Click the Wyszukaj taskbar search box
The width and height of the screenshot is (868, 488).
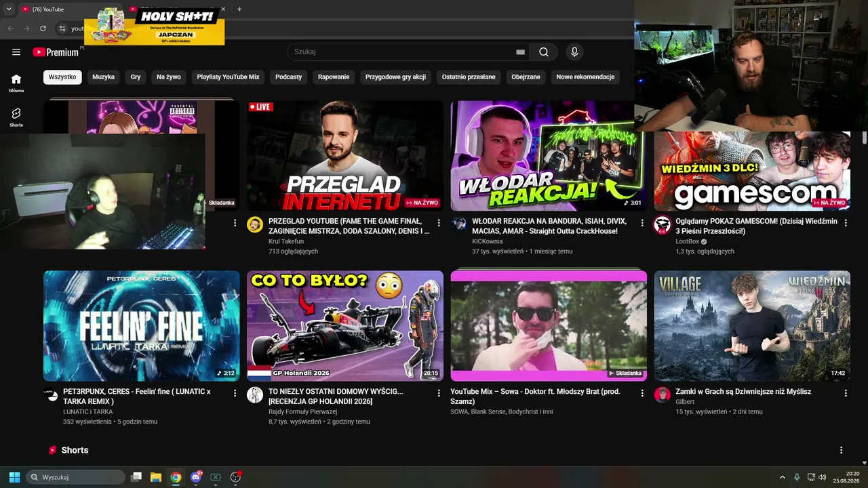click(x=76, y=477)
